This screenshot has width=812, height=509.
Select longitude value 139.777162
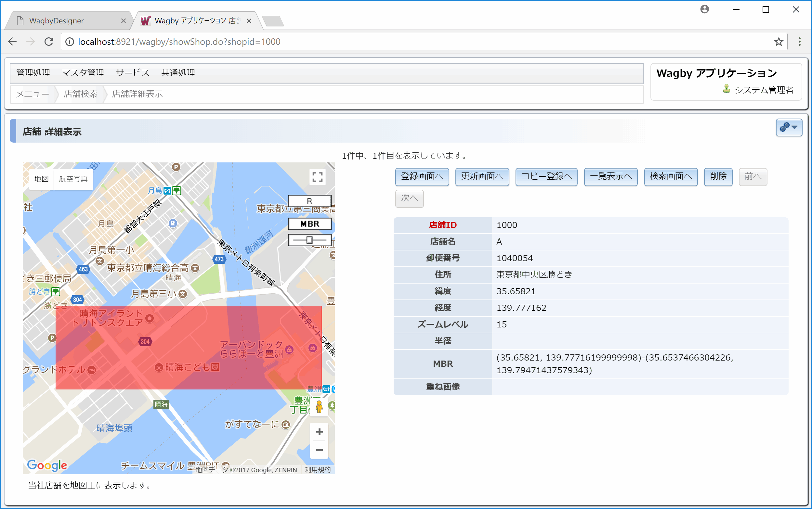(x=521, y=307)
